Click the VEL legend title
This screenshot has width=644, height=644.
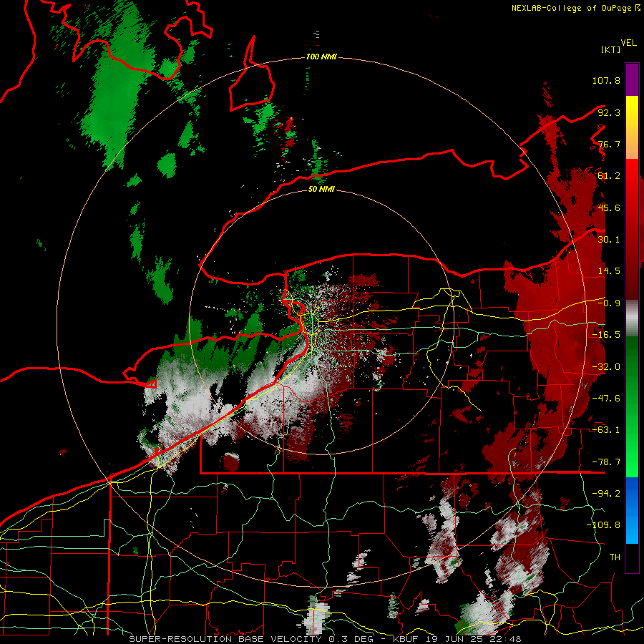pyautogui.click(x=628, y=43)
